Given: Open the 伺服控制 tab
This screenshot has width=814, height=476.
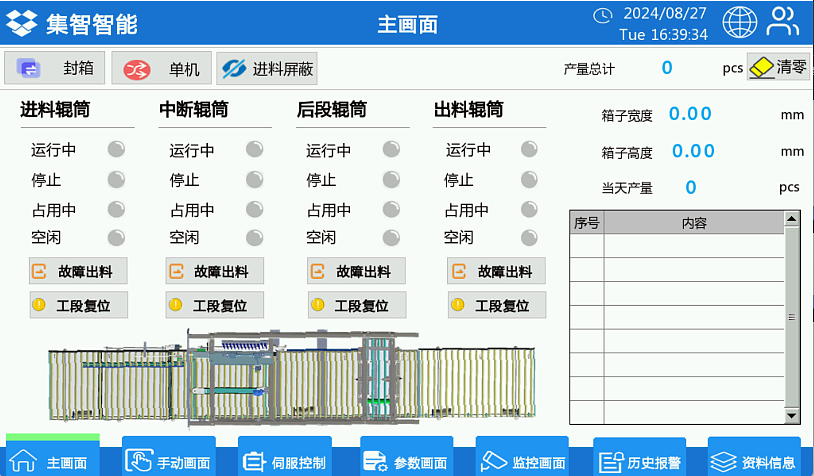Looking at the screenshot, I should (284, 459).
